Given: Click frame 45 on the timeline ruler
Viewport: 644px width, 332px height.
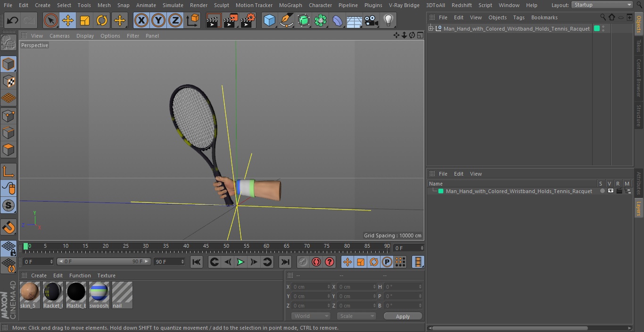Looking at the screenshot, I should click(x=206, y=246).
